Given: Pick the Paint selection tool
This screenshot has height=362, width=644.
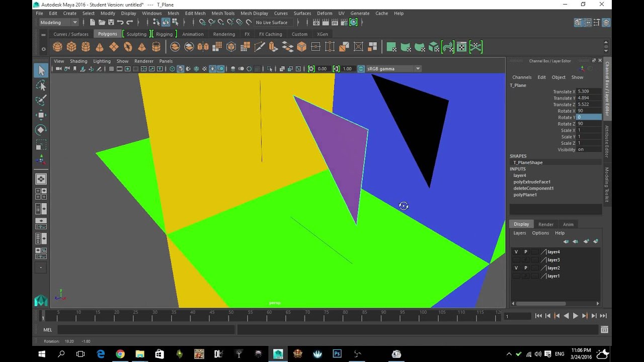Looking at the screenshot, I should tap(41, 100).
